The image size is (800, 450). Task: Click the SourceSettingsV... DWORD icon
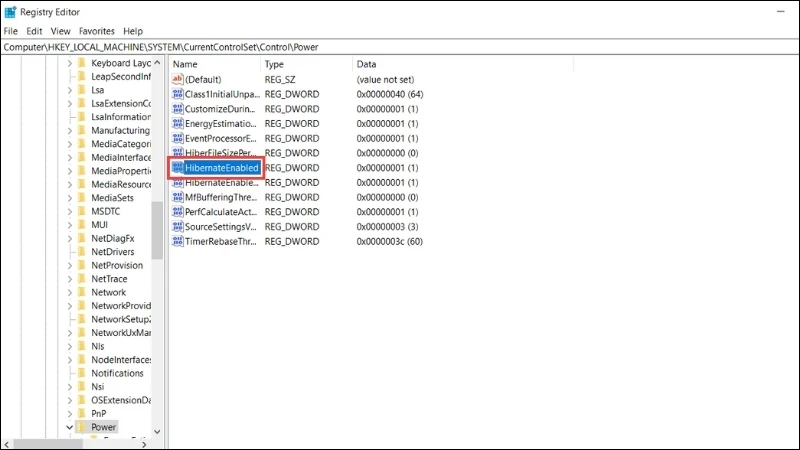point(178,227)
